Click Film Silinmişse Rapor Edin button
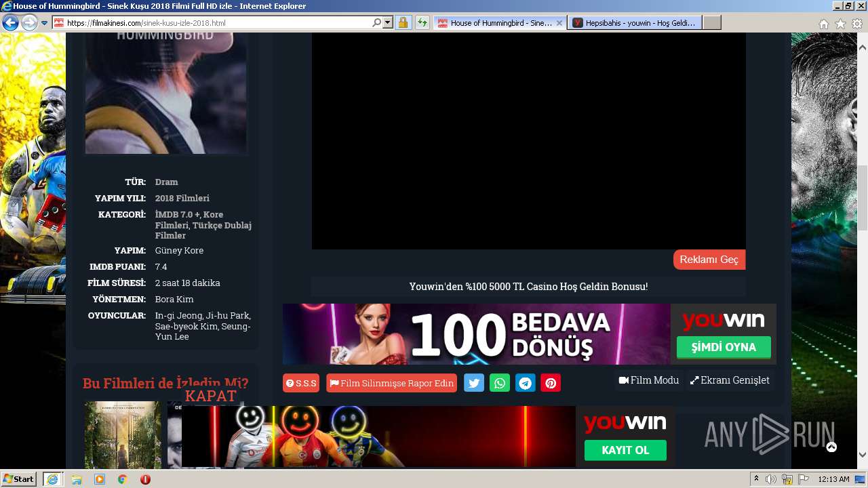This screenshot has height=488, width=868. 391,383
